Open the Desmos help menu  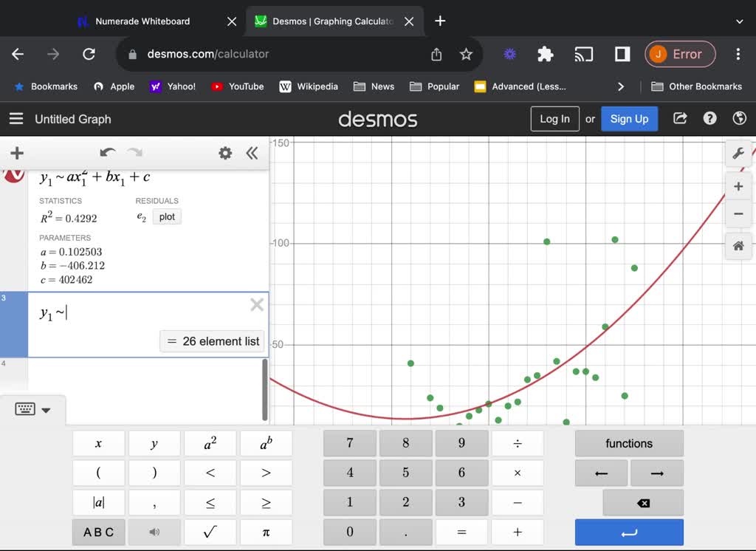(709, 118)
